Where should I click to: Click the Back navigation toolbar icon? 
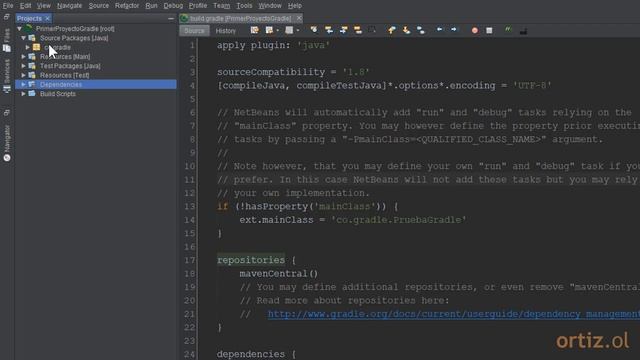pos(269,30)
